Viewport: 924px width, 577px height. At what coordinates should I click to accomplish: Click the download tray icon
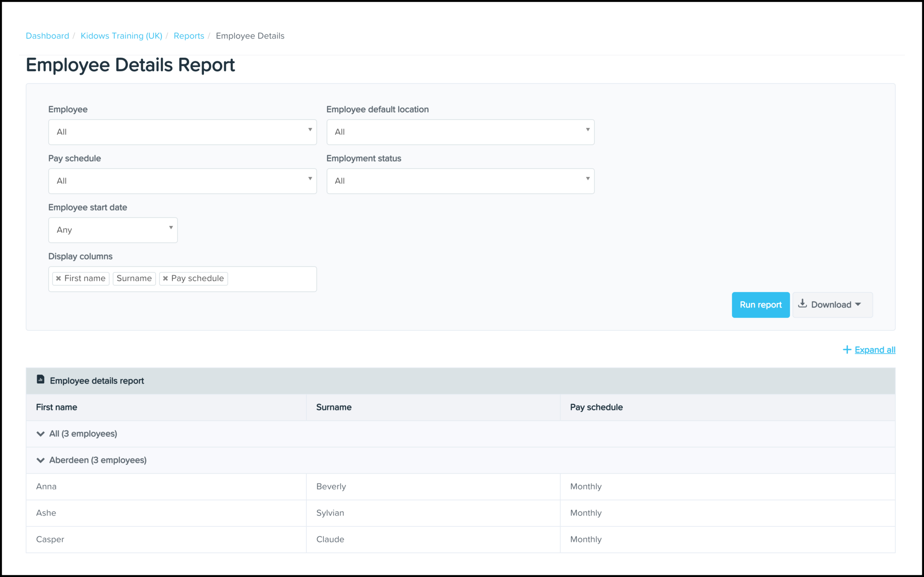tap(802, 303)
